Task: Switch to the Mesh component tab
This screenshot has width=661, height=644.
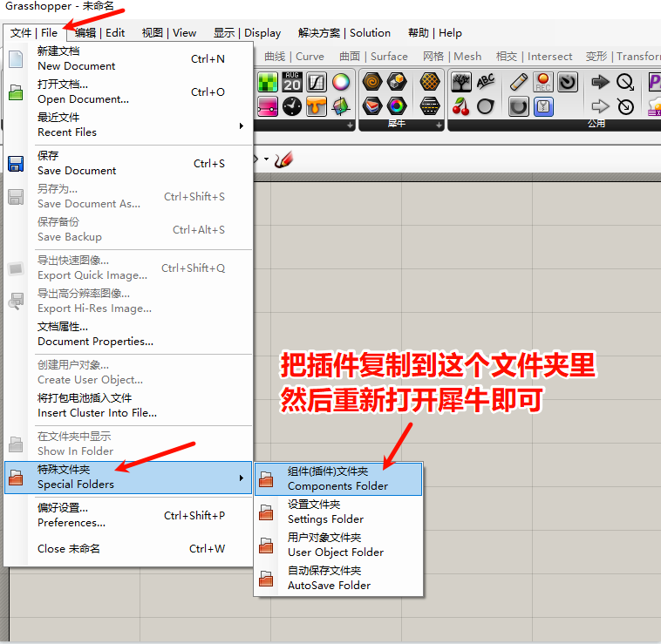Action: pos(452,57)
